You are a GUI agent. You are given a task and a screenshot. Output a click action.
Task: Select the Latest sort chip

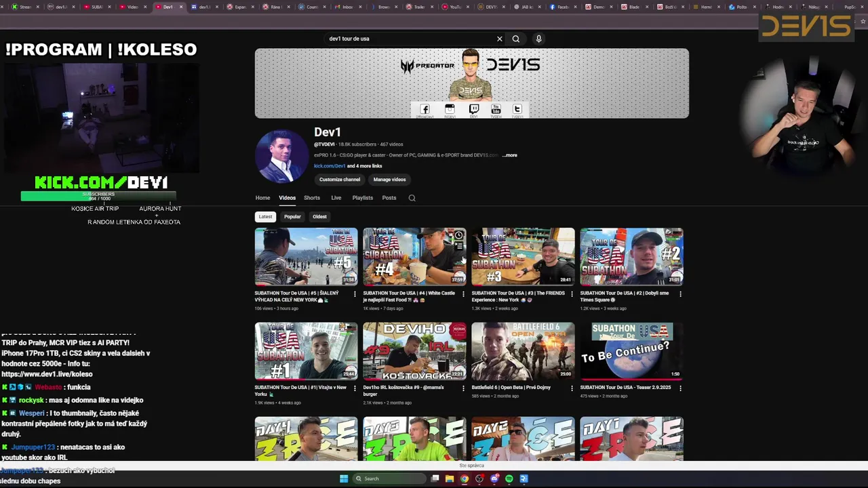(265, 217)
